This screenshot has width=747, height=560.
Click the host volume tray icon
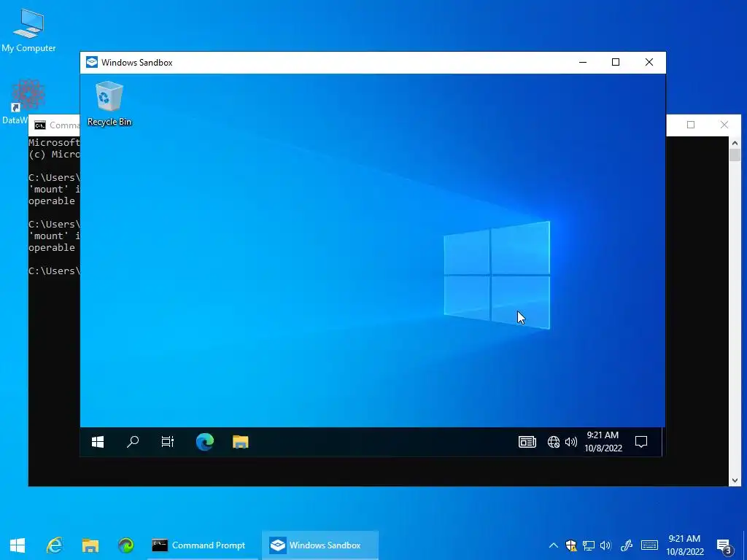point(605,545)
